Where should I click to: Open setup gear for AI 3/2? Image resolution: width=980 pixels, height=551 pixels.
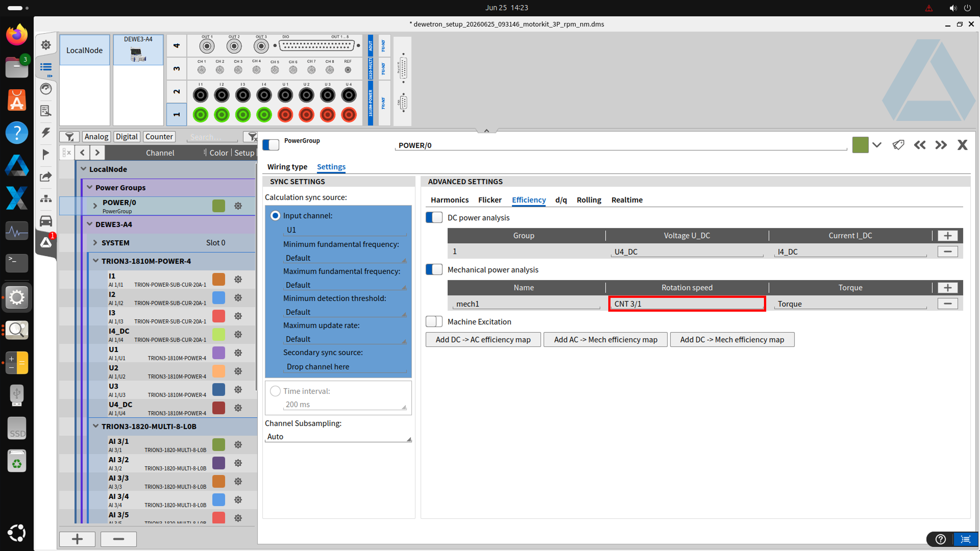[x=238, y=463]
